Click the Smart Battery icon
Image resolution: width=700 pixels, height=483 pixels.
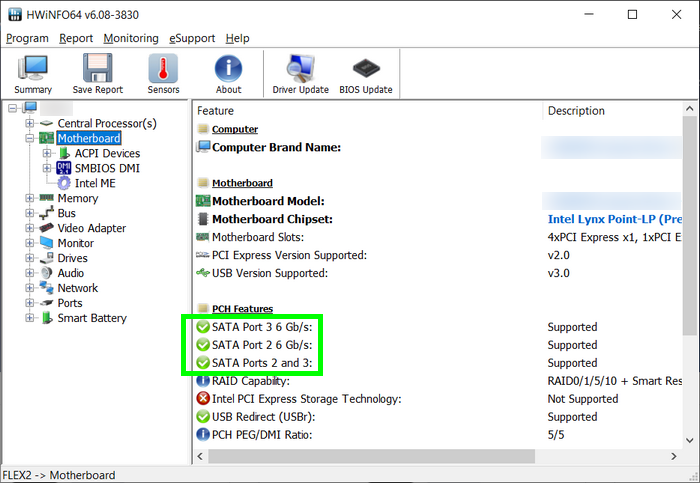point(47,318)
